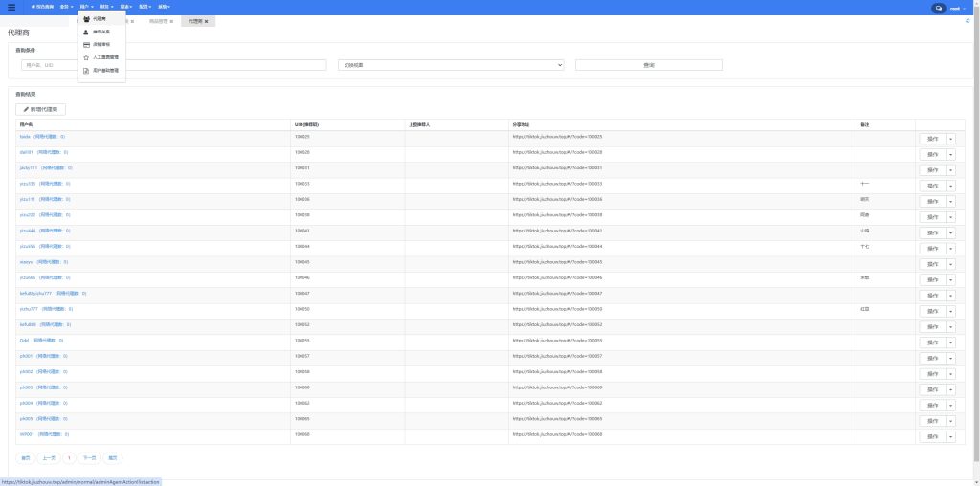The width and height of the screenshot is (980, 486).
Task: Expand 操作 caret for UID 100057 row
Action: point(950,359)
